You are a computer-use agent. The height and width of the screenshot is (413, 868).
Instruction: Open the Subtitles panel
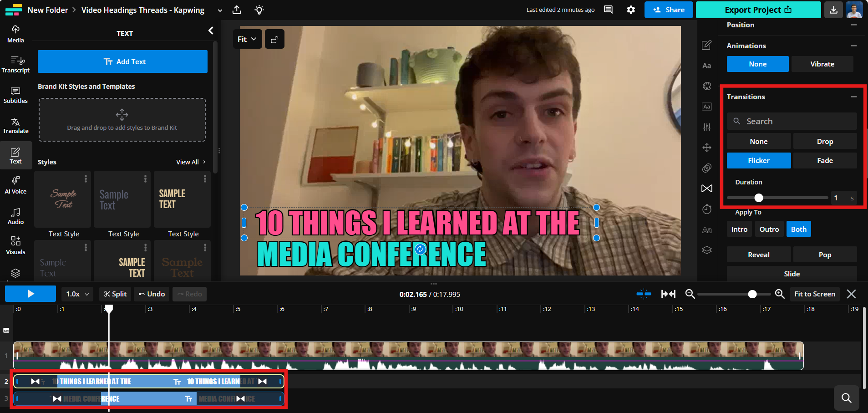coord(15,94)
